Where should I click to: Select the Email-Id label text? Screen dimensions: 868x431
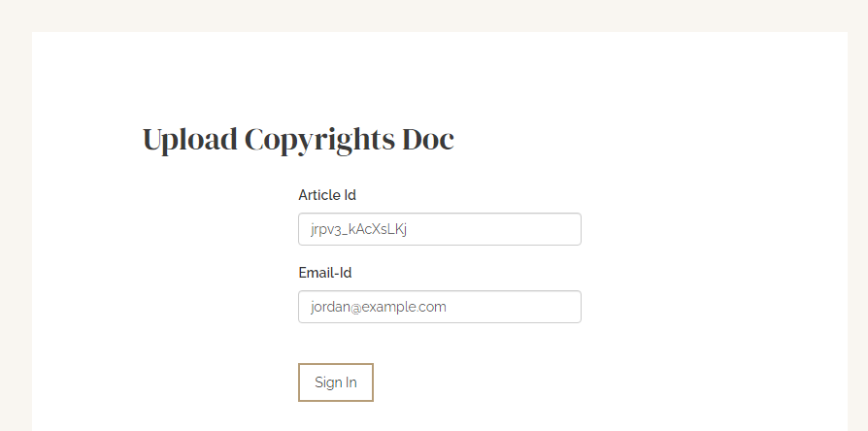click(325, 273)
